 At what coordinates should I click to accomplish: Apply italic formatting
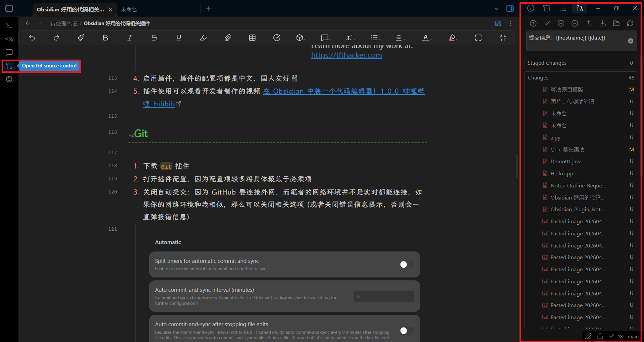130,38
